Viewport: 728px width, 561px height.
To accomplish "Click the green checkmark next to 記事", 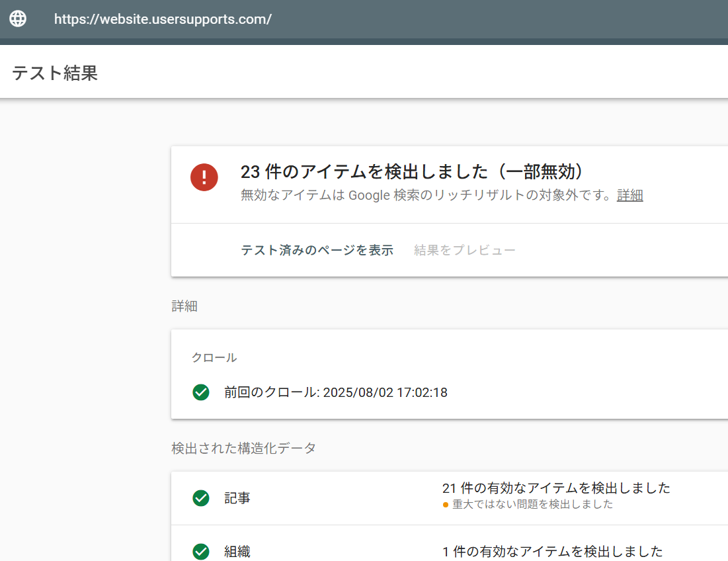I will pyautogui.click(x=201, y=498).
